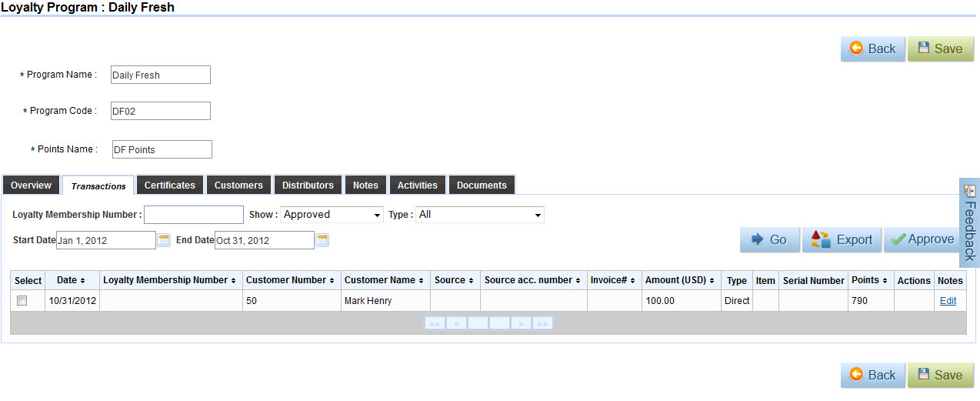Sort table by Date column arrows
980x401 pixels.
click(82, 281)
